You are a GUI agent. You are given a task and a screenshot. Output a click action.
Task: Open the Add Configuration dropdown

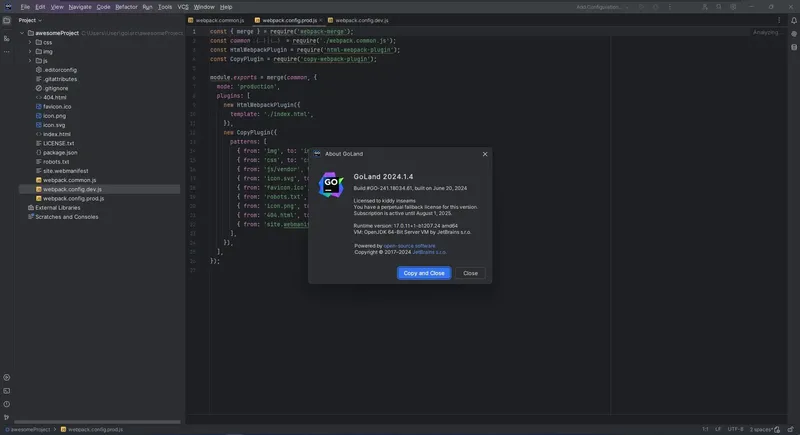pyautogui.click(x=602, y=7)
